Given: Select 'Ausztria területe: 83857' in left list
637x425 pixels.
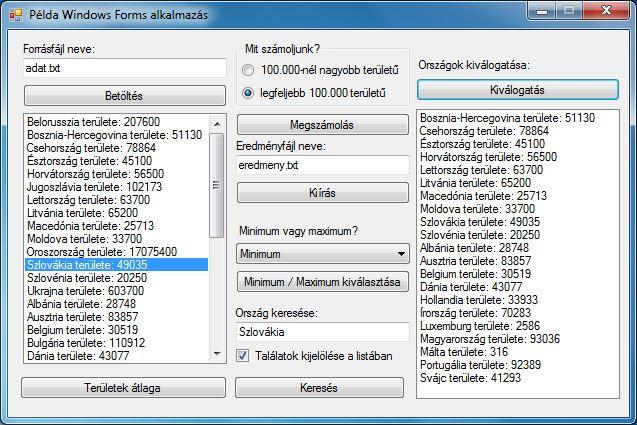Looking at the screenshot, I should [x=117, y=317].
